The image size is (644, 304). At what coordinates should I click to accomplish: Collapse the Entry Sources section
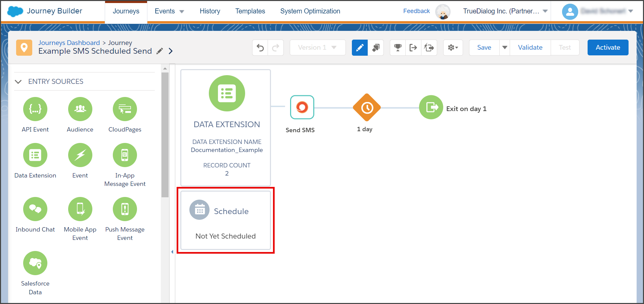[18, 82]
